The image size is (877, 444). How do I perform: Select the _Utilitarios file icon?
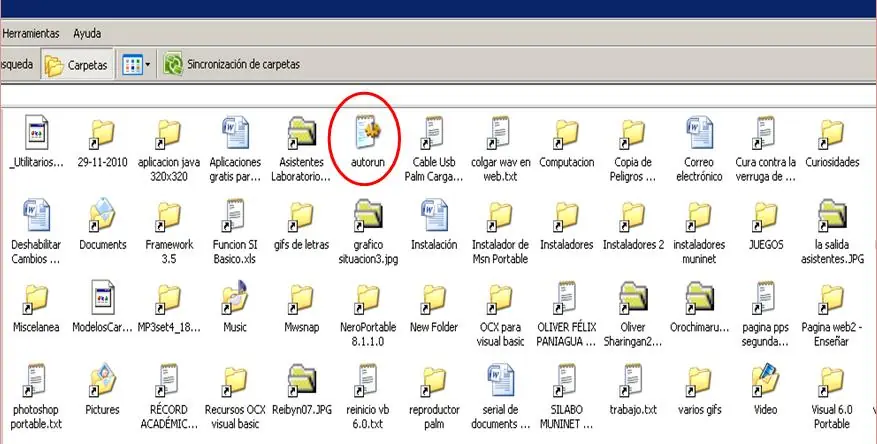click(x=37, y=133)
